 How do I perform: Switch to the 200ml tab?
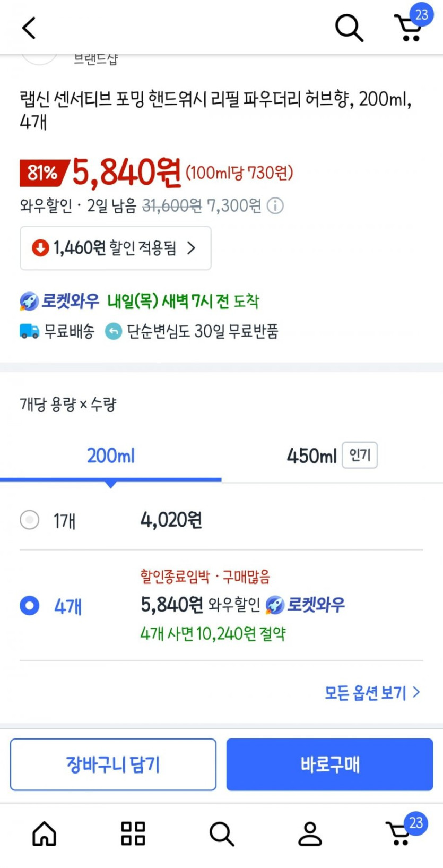click(111, 456)
